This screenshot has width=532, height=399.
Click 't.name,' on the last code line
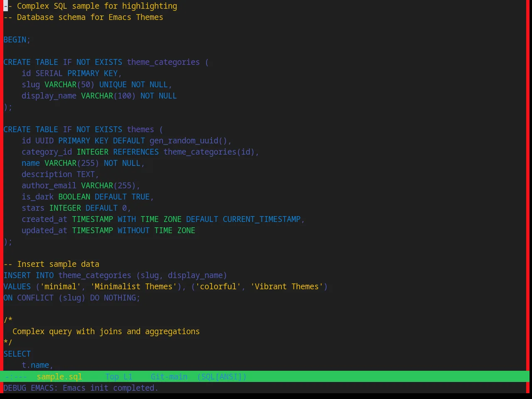coord(37,365)
